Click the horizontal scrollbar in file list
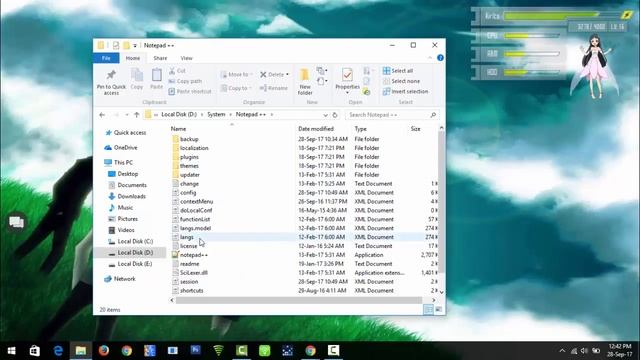 tap(298, 300)
